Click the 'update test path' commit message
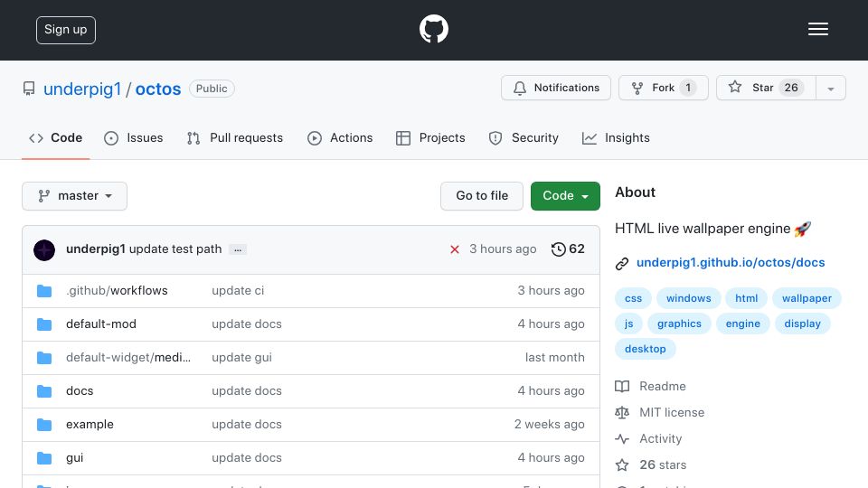 pyautogui.click(x=175, y=249)
